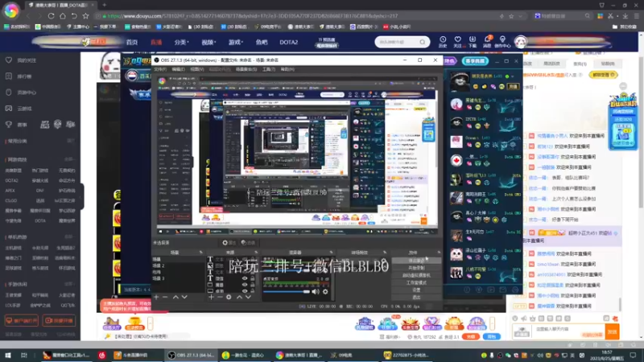Open the 关注 heart icon in Douyu header
The height and width of the screenshot is (362, 644).
457,42
